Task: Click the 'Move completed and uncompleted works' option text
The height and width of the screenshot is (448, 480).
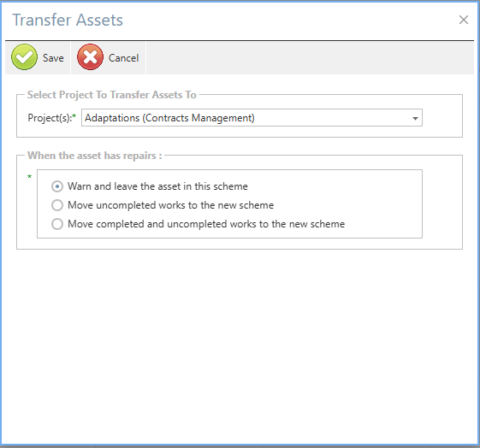Action: pos(206,224)
